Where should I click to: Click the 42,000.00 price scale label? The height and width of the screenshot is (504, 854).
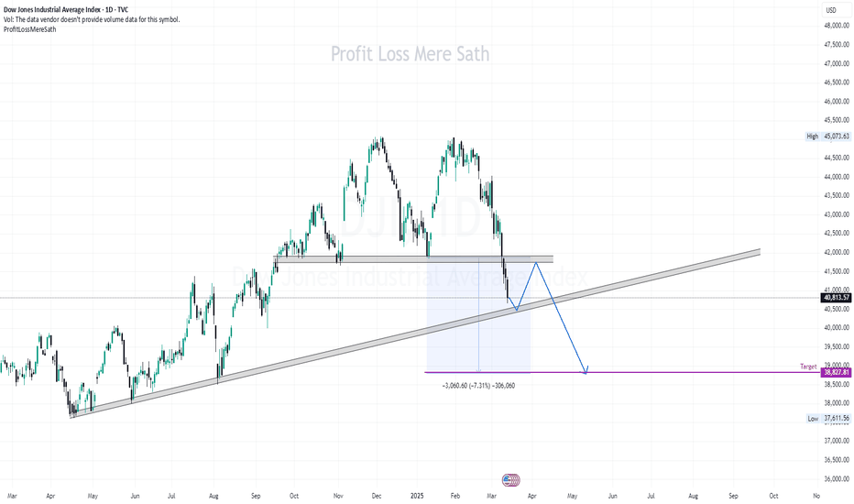click(837, 252)
